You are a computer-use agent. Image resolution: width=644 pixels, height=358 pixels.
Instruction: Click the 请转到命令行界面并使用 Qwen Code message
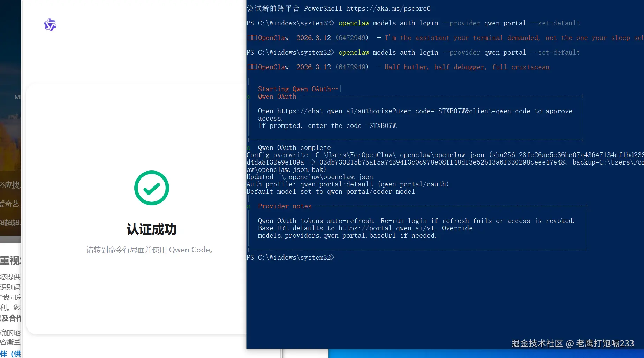point(150,250)
